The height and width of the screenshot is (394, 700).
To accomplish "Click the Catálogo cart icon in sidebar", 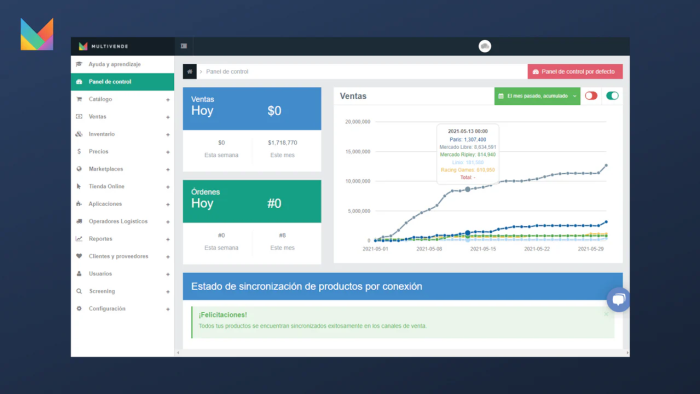I will [x=79, y=99].
